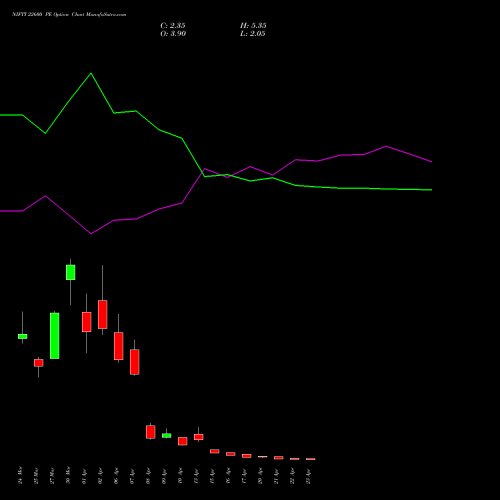Click the 08 Apr date label
This screenshot has height=500, width=500.
coord(148,476)
